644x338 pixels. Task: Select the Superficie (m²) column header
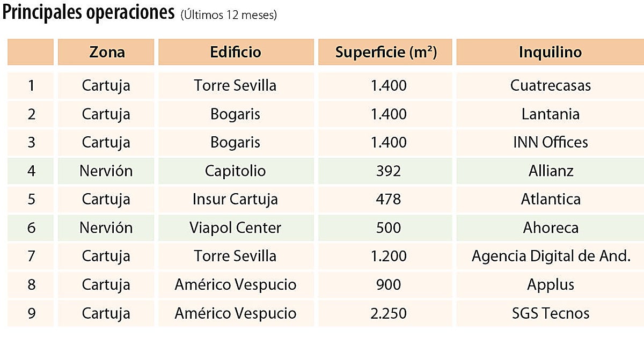click(x=385, y=52)
